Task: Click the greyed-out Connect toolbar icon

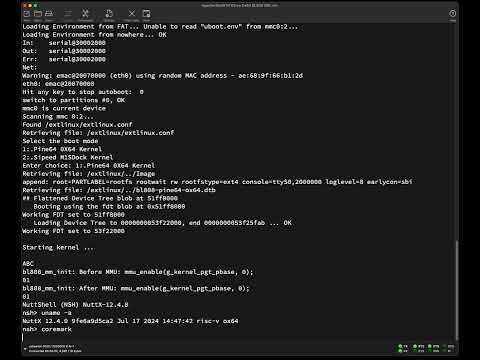Action: tap(68, 14)
